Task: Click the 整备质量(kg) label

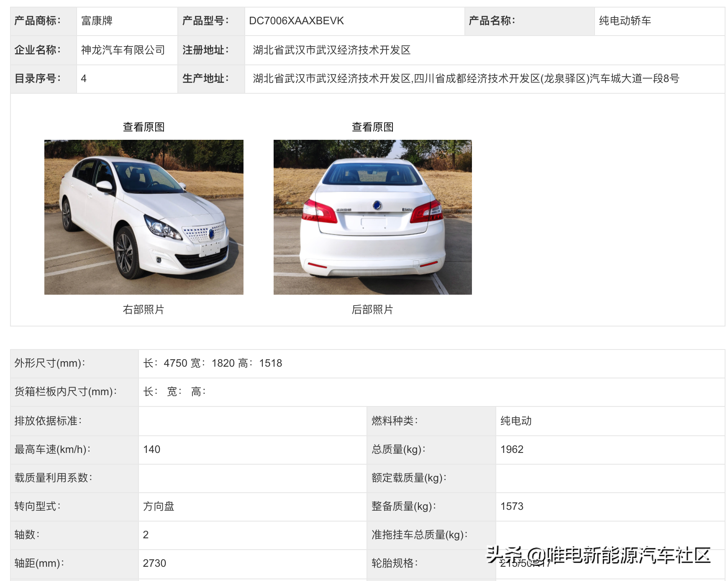Action: (404, 506)
